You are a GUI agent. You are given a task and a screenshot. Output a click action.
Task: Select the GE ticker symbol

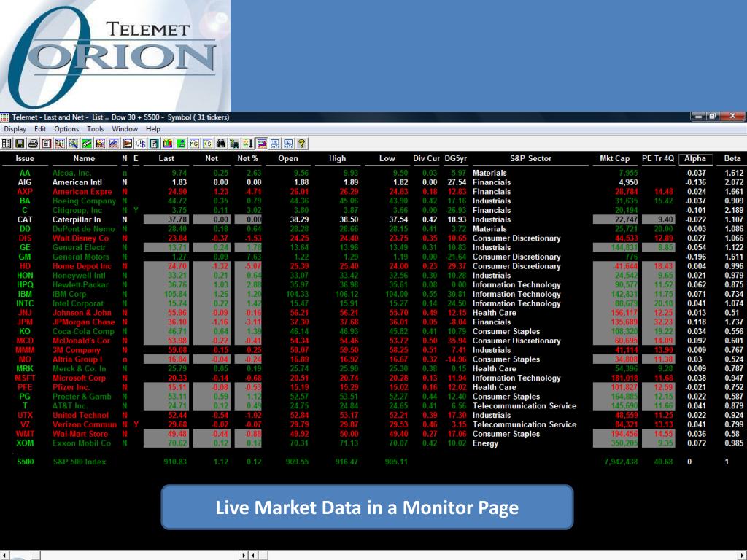pos(25,248)
